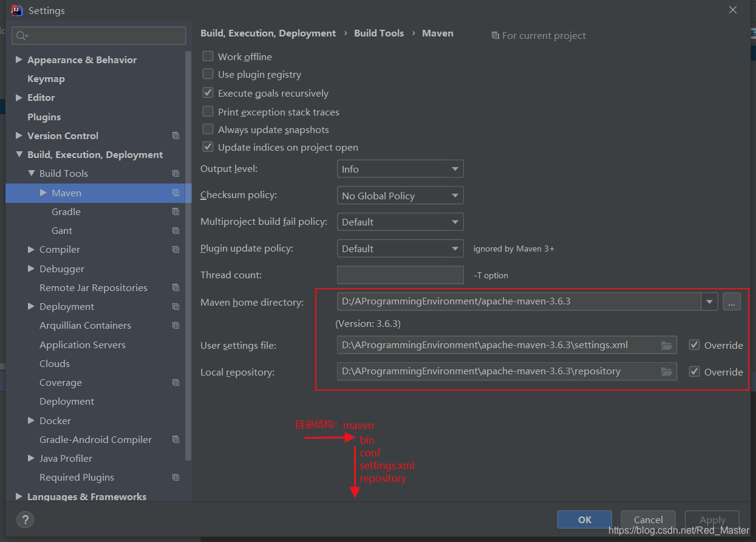Open Debugger settings entry
756x542 pixels.
(x=62, y=269)
